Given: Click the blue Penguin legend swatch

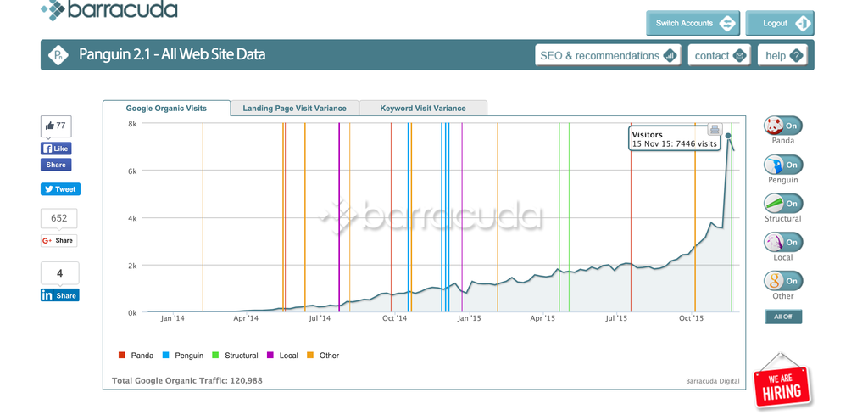Looking at the screenshot, I should pyautogui.click(x=165, y=355).
